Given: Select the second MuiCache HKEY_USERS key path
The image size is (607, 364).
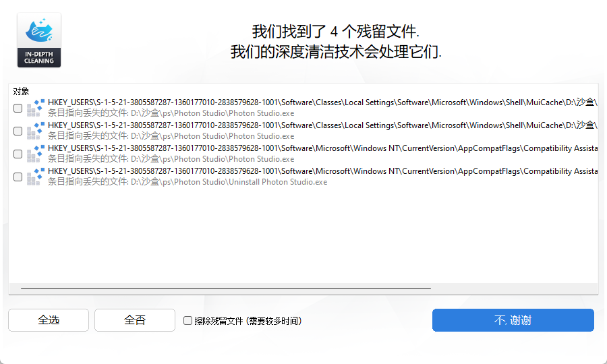Looking at the screenshot, I should (322, 125).
